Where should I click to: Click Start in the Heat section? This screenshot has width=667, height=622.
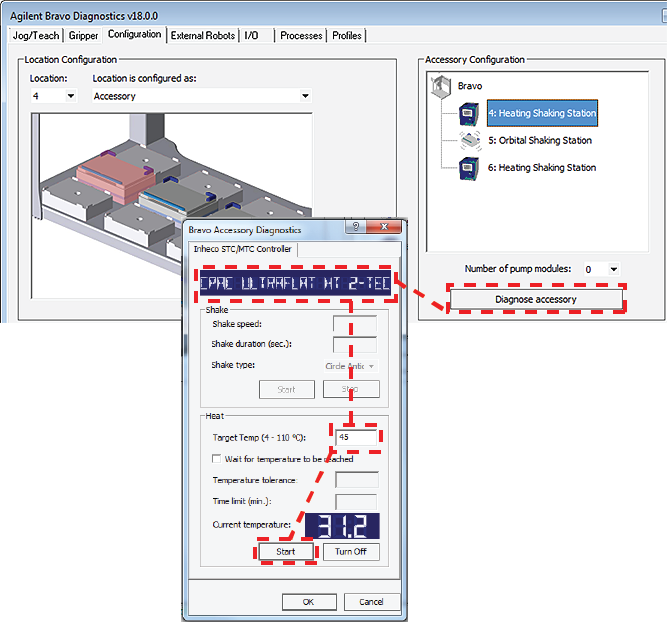click(287, 552)
